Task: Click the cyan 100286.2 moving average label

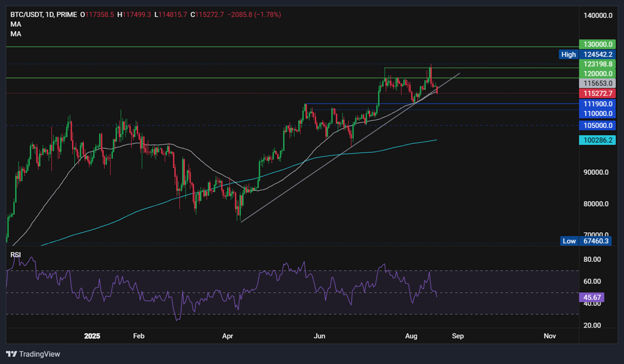Action: [x=596, y=139]
